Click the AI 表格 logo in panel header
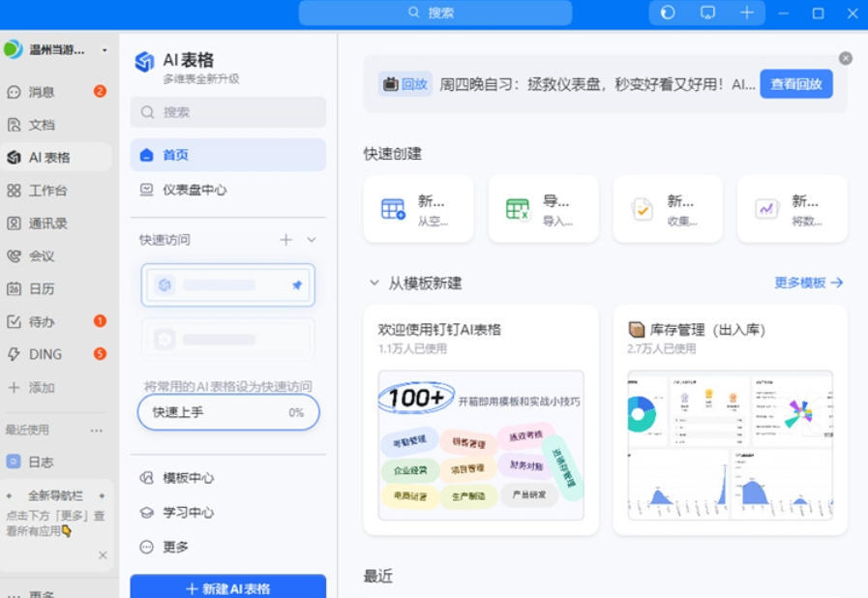Viewport: 868px width, 598px height. [x=144, y=62]
